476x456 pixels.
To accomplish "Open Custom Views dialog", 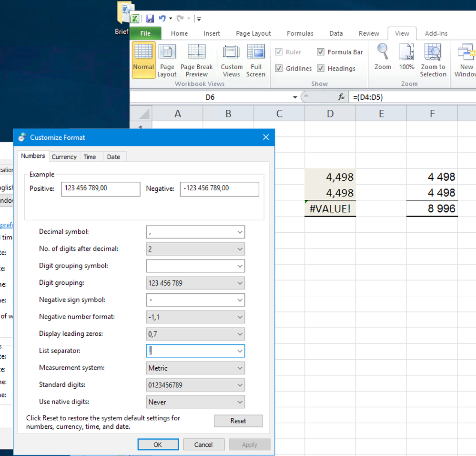I will pyautogui.click(x=231, y=61).
